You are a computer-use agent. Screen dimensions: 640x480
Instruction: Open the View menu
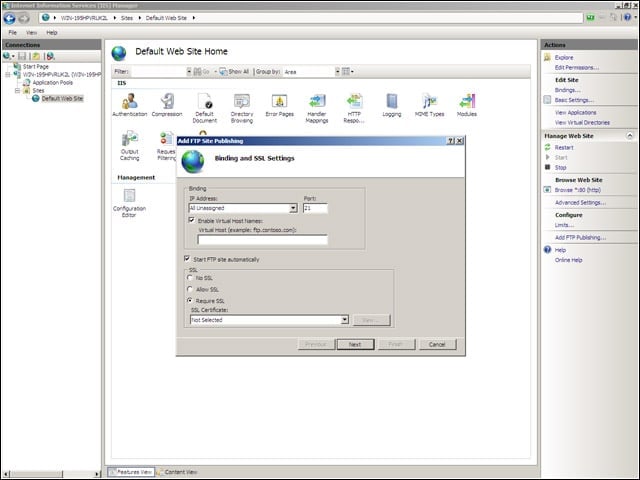point(31,32)
